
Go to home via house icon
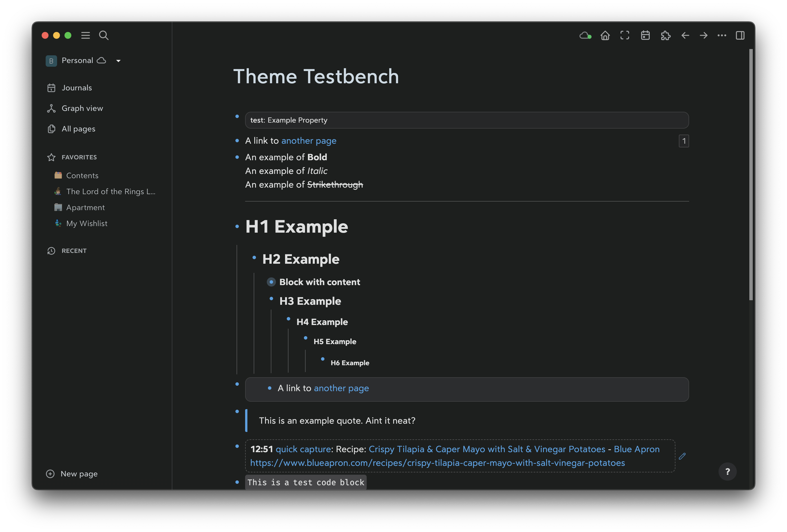(605, 36)
